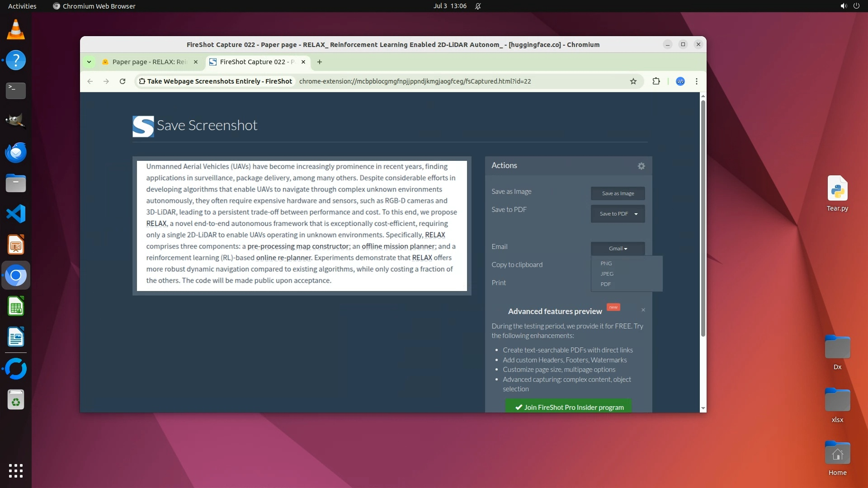Screen dimensions: 868x488
Task: Dismiss Advanced features preview panel
Action: [x=643, y=310]
